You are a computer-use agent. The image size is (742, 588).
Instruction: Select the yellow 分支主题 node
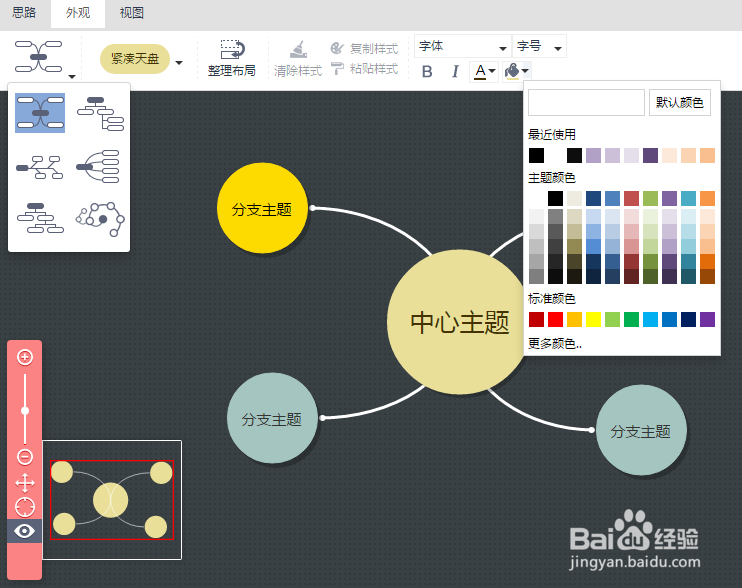[262, 208]
